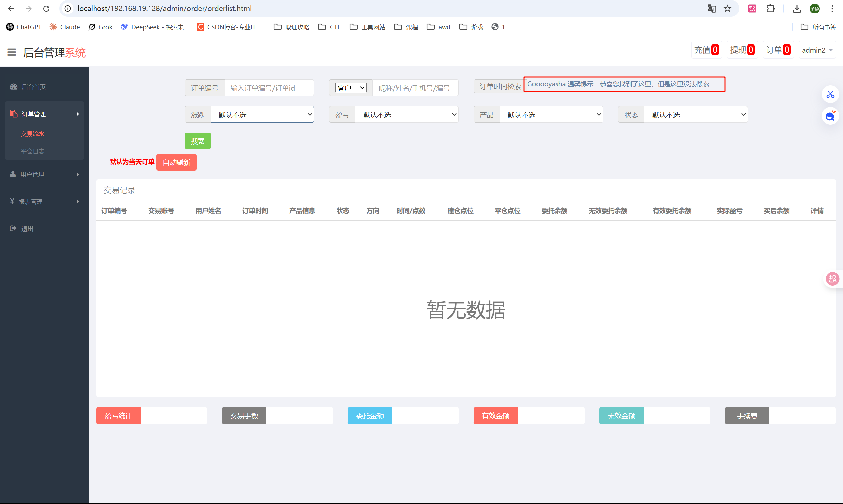The image size is (843, 504).
Task: Click the hamburger menu icon
Action: point(12,52)
